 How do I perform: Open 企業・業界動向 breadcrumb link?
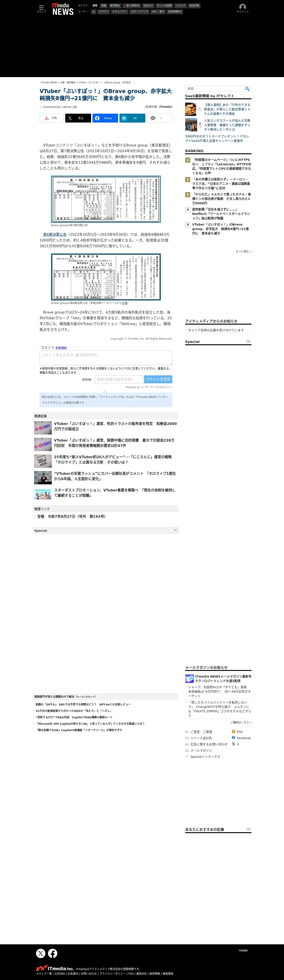point(68,83)
